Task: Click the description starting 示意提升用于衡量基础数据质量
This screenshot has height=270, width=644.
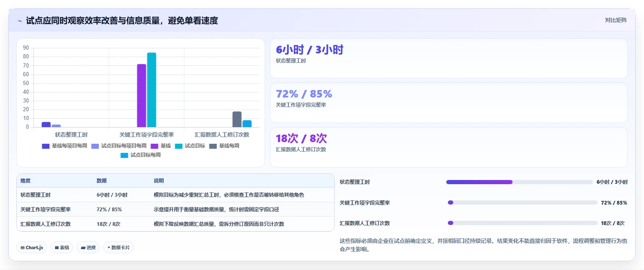Action: (216, 210)
